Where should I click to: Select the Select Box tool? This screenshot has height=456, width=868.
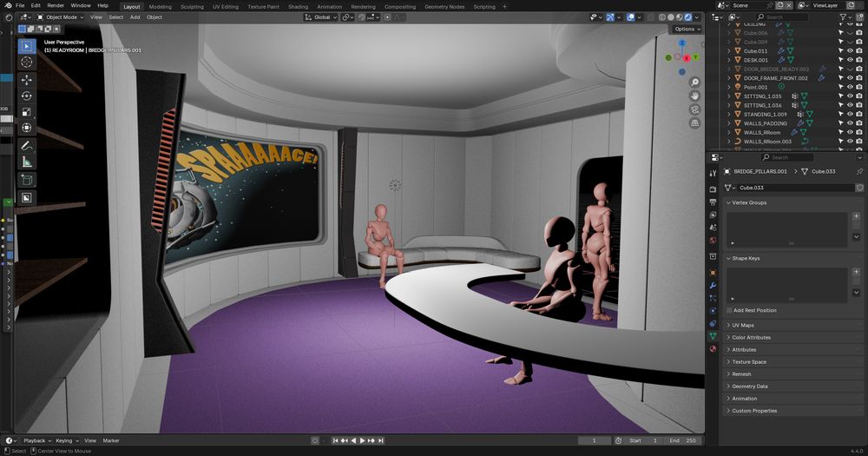27,46
